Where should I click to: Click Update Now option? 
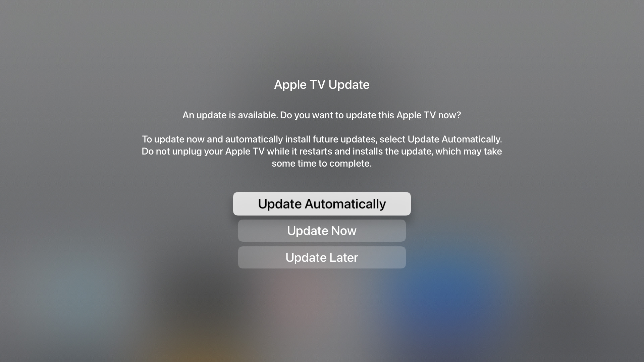pos(322,230)
